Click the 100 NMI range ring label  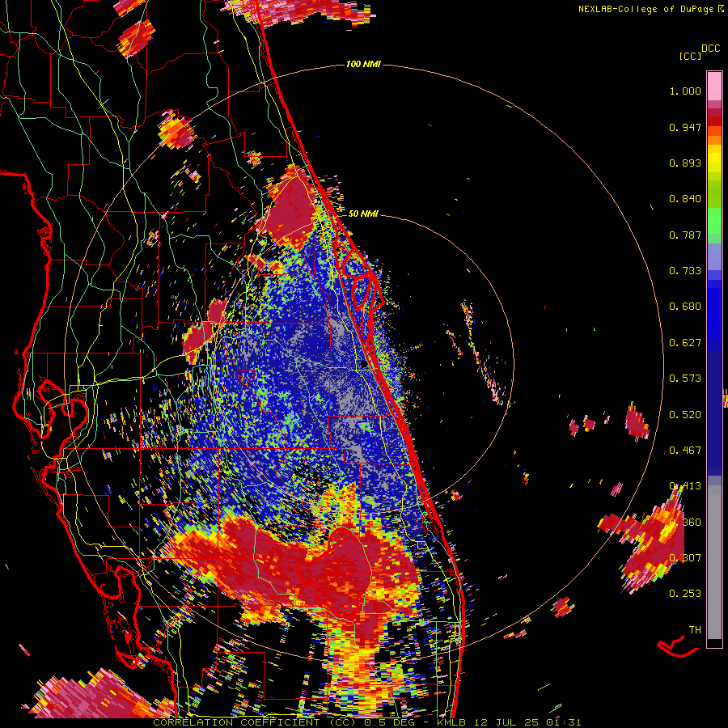[363, 64]
